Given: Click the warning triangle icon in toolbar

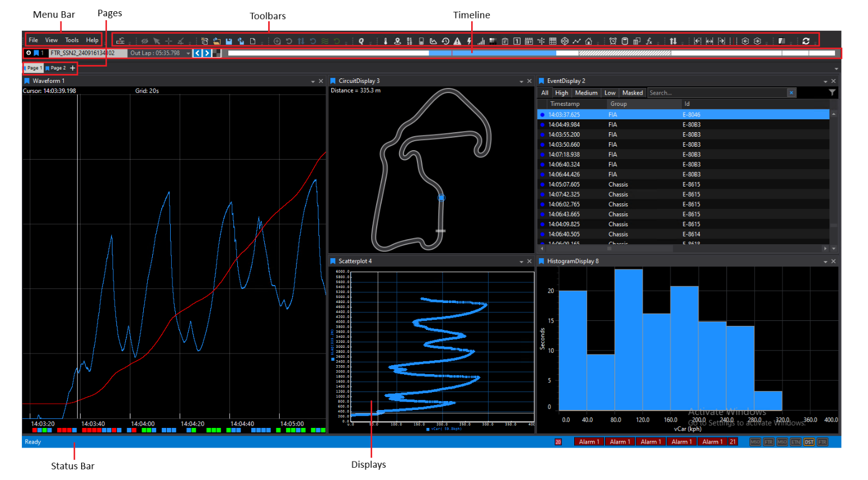Looking at the screenshot, I should [457, 41].
